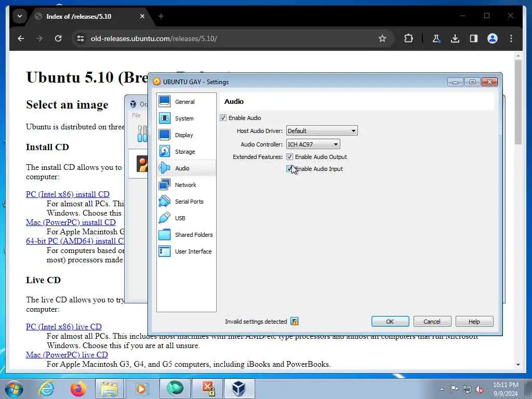Click the Settings window gear title icon
532x399 pixels.
tap(156, 82)
